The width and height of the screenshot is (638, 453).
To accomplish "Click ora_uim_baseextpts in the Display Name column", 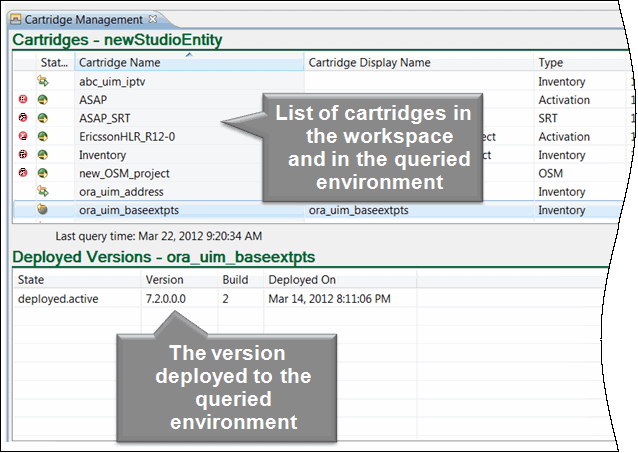I will coord(358,210).
